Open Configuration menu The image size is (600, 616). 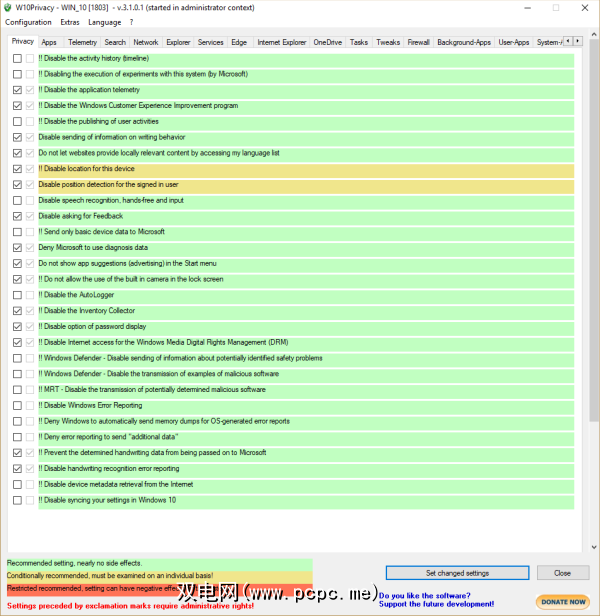[28, 22]
